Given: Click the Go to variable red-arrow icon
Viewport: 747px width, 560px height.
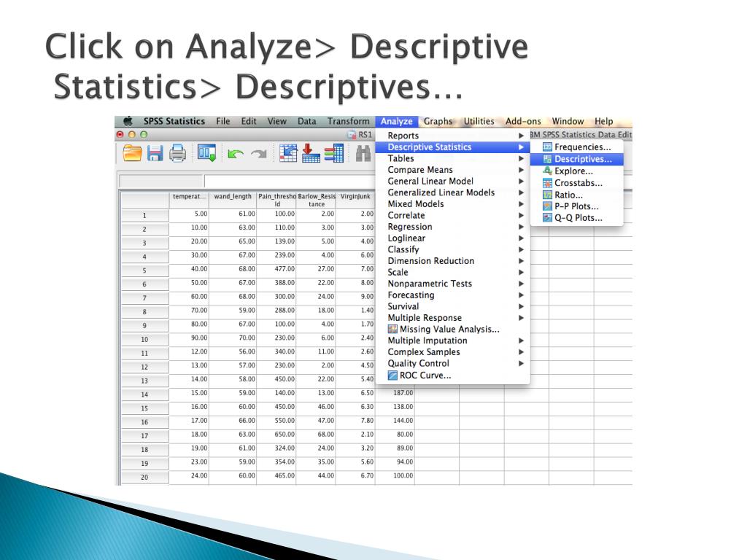Looking at the screenshot, I should [x=311, y=153].
